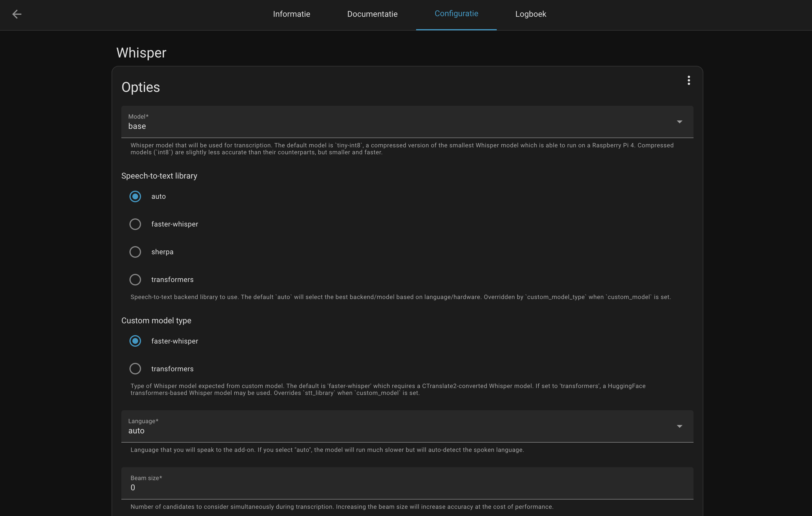Click the Opties section heading
Viewport: 812px width, 516px height.
pyautogui.click(x=141, y=87)
